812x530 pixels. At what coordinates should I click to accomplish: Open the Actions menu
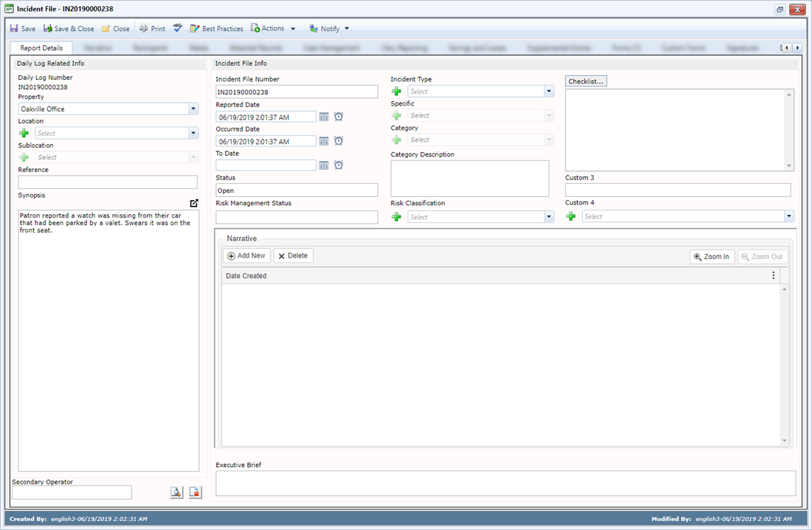(273, 29)
